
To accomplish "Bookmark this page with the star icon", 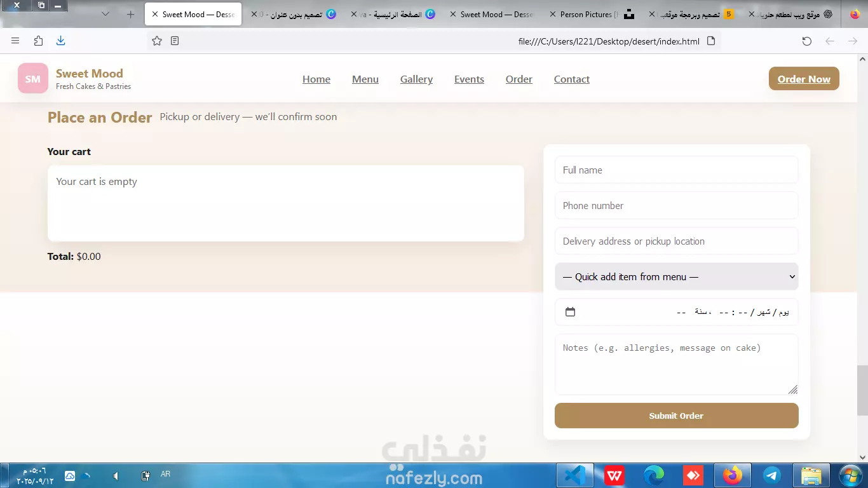I will [157, 41].
